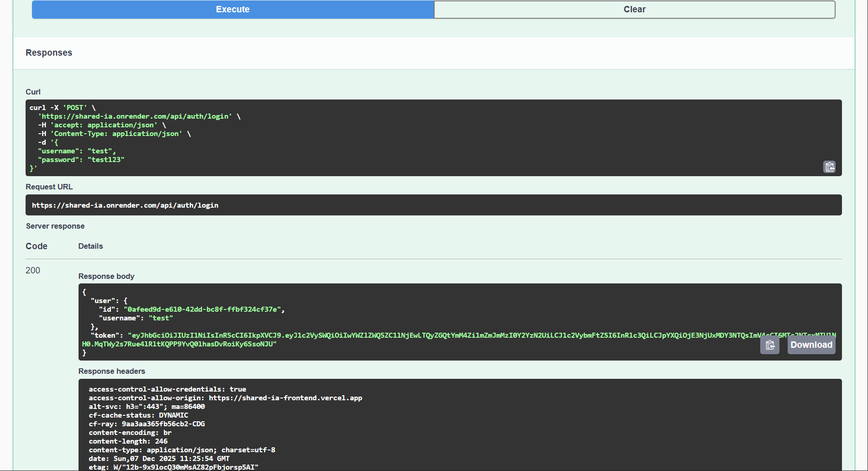This screenshot has width=868, height=471.
Task: Select the request URL shared-ia.onrender.com
Action: coord(125,205)
